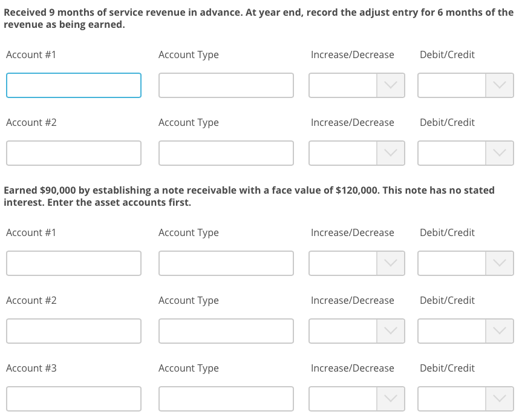Open the Debit/Credit dropdown for Account #3

[x=465, y=399]
